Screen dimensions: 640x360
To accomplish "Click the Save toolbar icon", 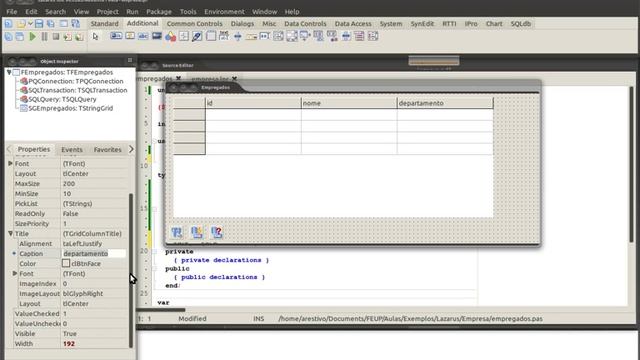I will (39, 24).
